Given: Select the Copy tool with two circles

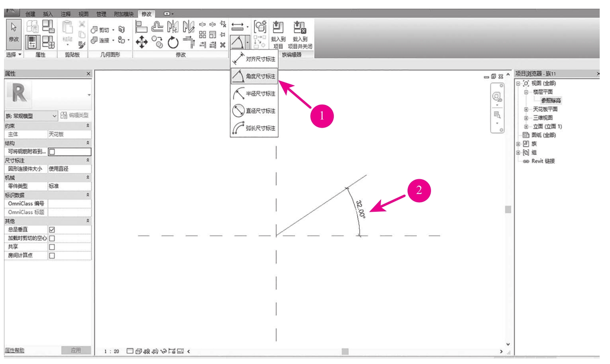Looking at the screenshot, I should [157, 42].
